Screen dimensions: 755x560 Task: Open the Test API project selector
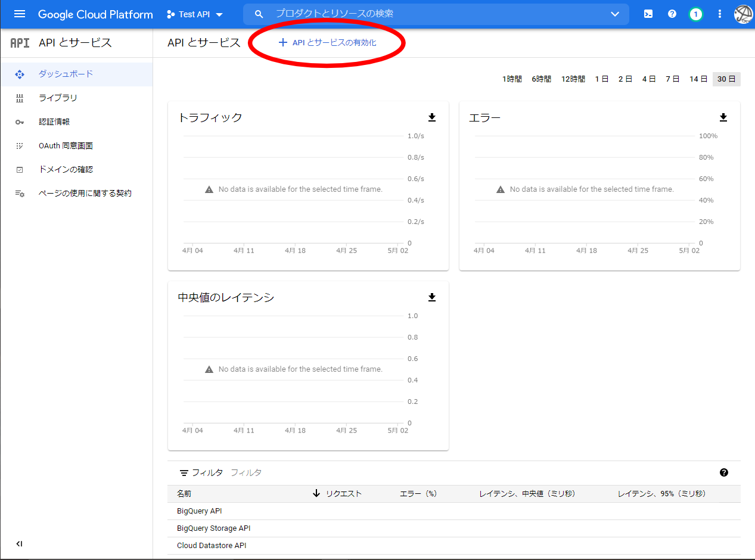coord(195,14)
